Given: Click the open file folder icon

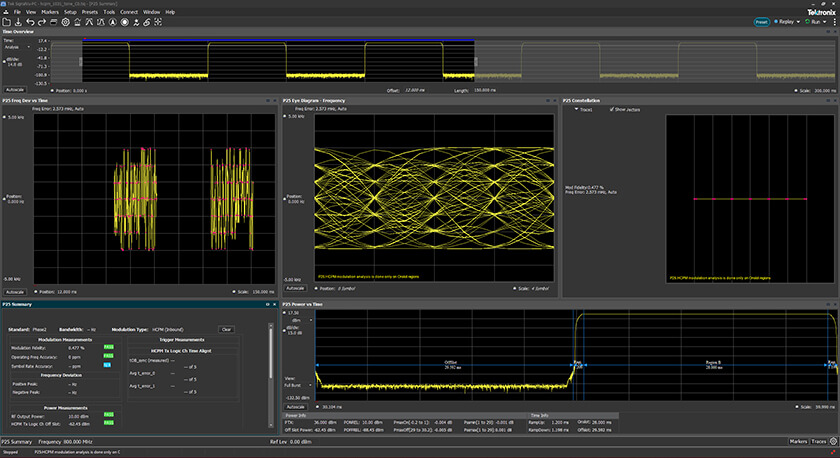Looking at the screenshot, I should (x=6, y=21).
